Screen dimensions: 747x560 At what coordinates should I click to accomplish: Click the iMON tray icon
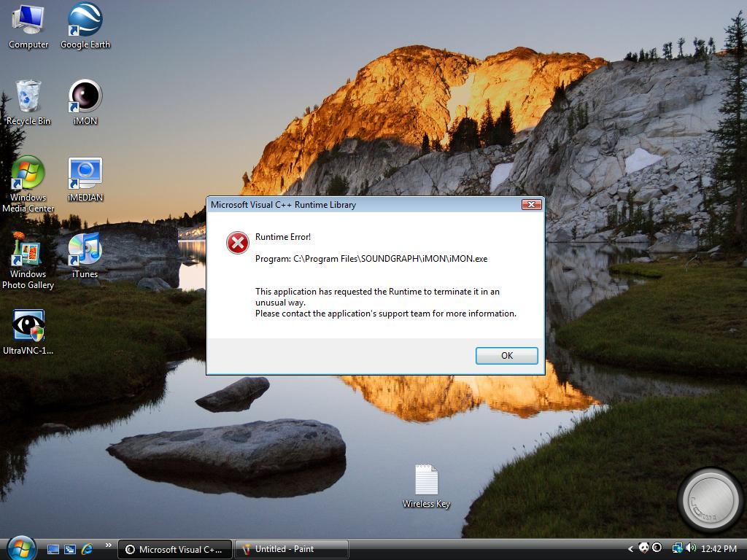coord(657,548)
